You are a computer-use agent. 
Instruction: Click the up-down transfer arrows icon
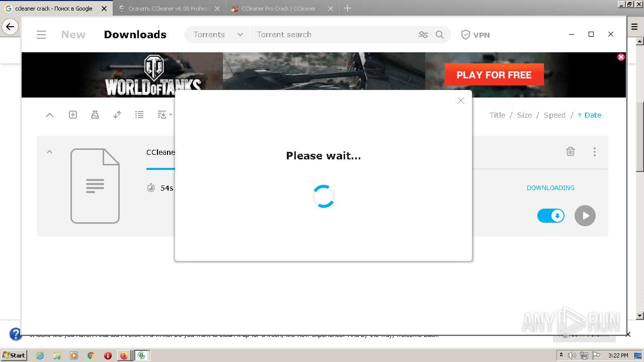pos(117,115)
